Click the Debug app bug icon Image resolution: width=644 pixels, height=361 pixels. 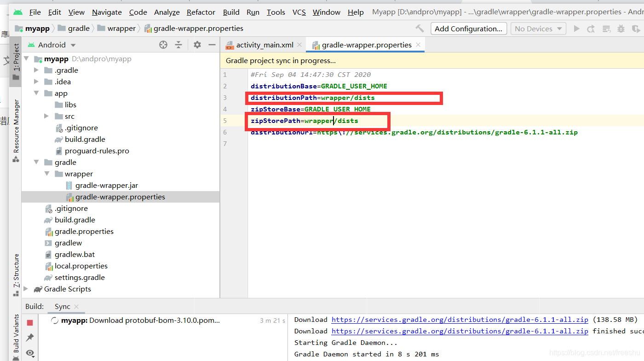(x=621, y=29)
